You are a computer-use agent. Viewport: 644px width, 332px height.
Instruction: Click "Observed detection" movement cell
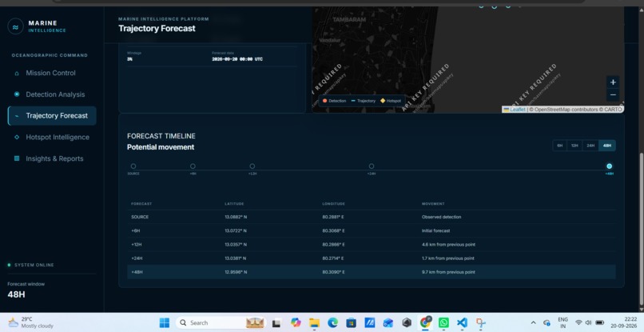[442, 217]
